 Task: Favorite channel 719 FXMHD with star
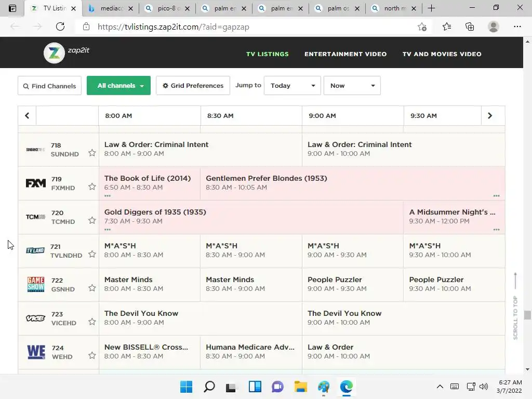pyautogui.click(x=92, y=187)
